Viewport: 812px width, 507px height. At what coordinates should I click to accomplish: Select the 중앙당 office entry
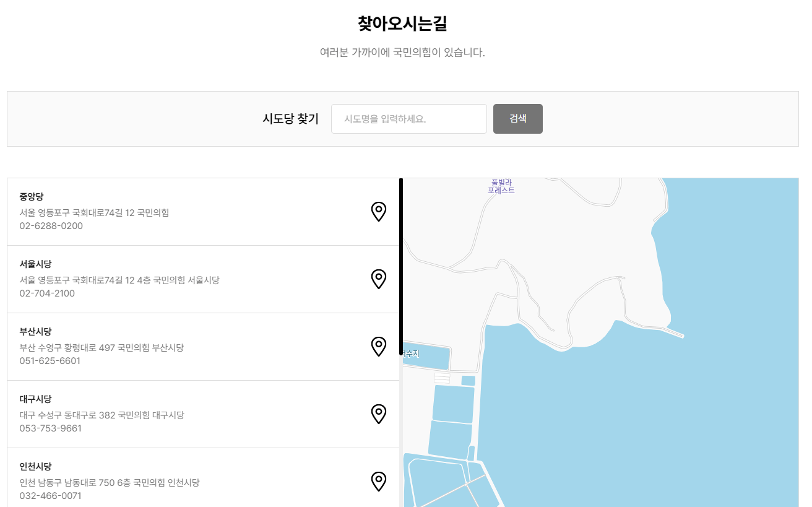[186, 212]
